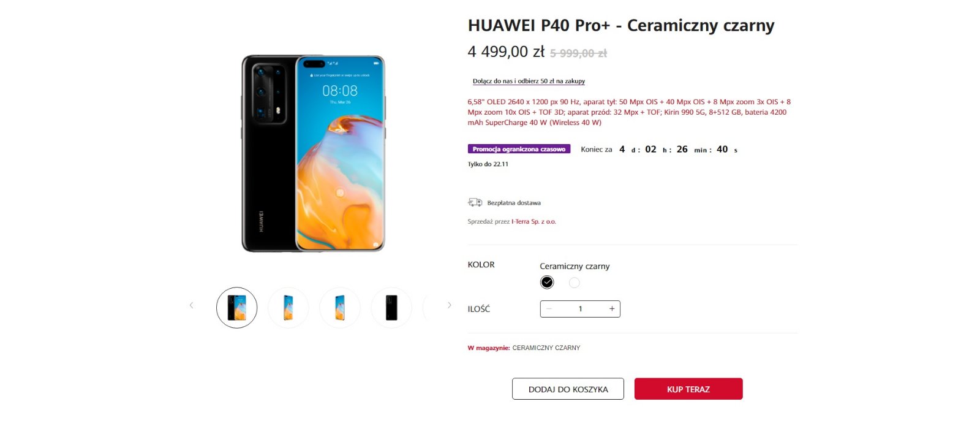Decrease quantity with minus button
Viewport: 980px width, 423px height.
coord(549,309)
